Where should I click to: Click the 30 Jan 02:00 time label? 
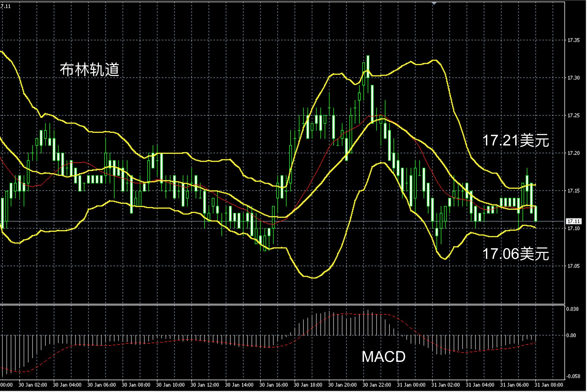[x=33, y=385]
